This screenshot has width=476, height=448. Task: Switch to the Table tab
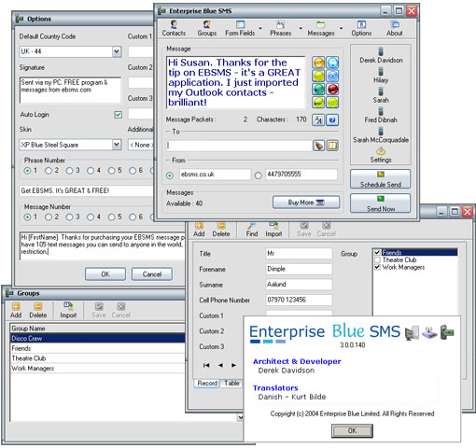click(x=232, y=383)
